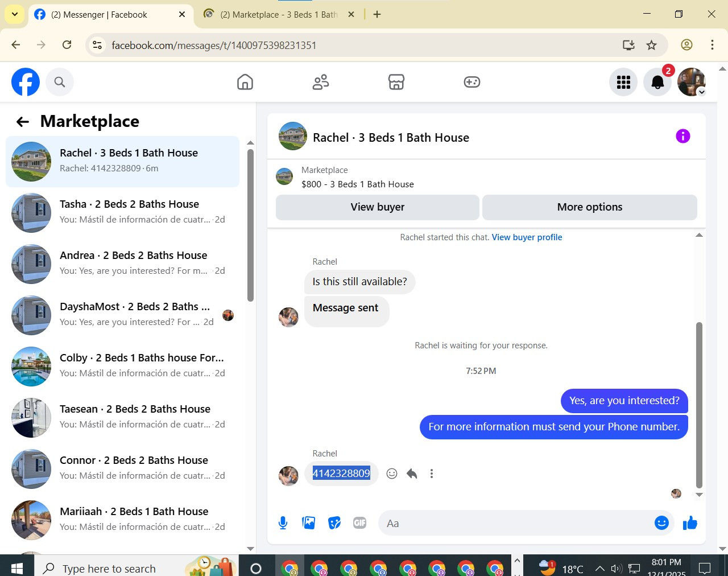
Task: Switch to the Messenger | Facebook tab
Action: coord(111,15)
